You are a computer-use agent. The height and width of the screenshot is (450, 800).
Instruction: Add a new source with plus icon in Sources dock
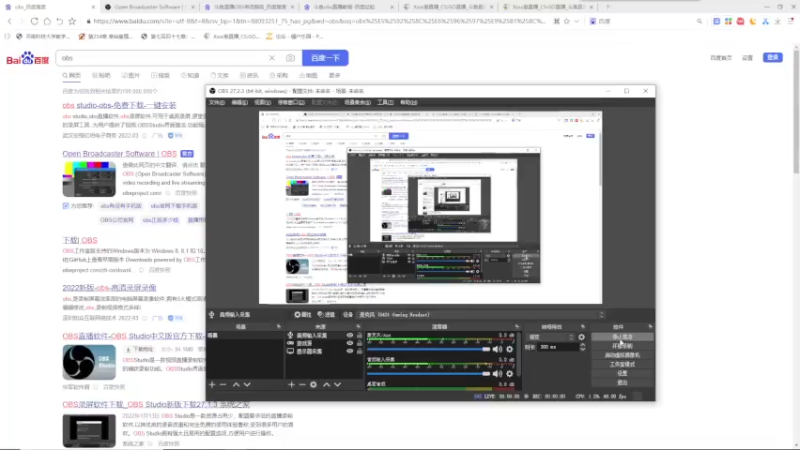pyautogui.click(x=291, y=384)
